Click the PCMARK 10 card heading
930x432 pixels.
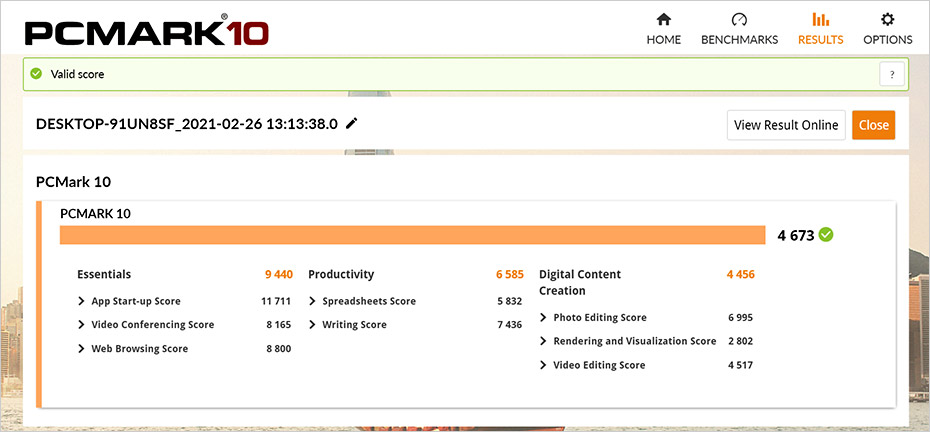[x=95, y=214]
